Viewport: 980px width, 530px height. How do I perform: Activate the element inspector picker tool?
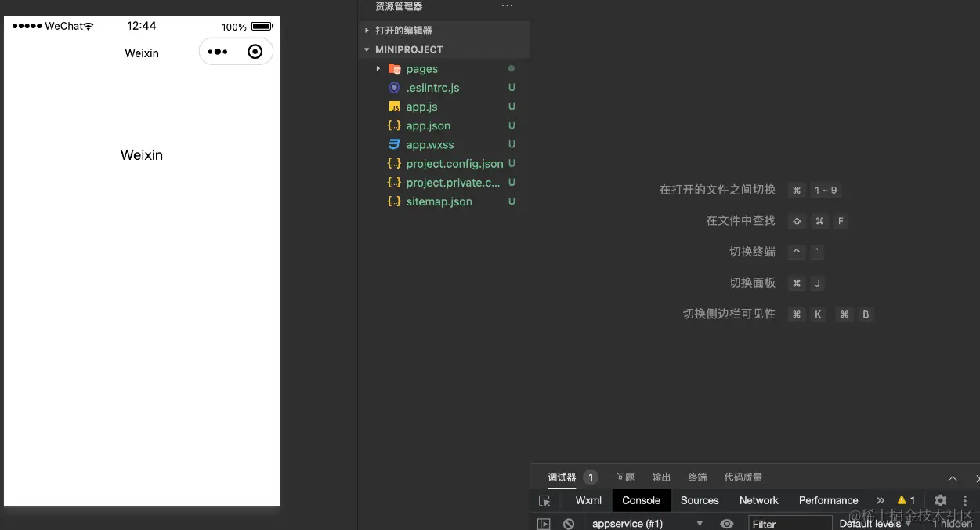tap(544, 500)
